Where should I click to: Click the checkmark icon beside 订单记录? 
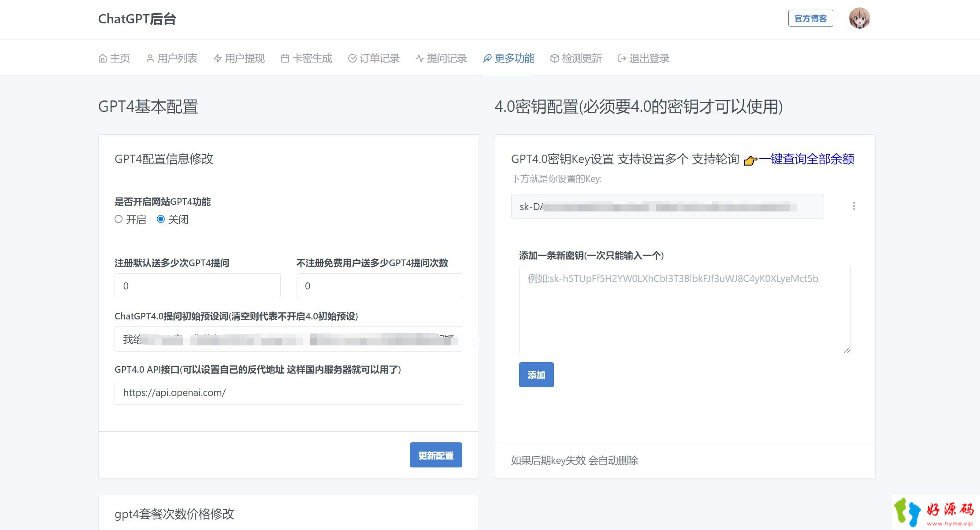352,58
